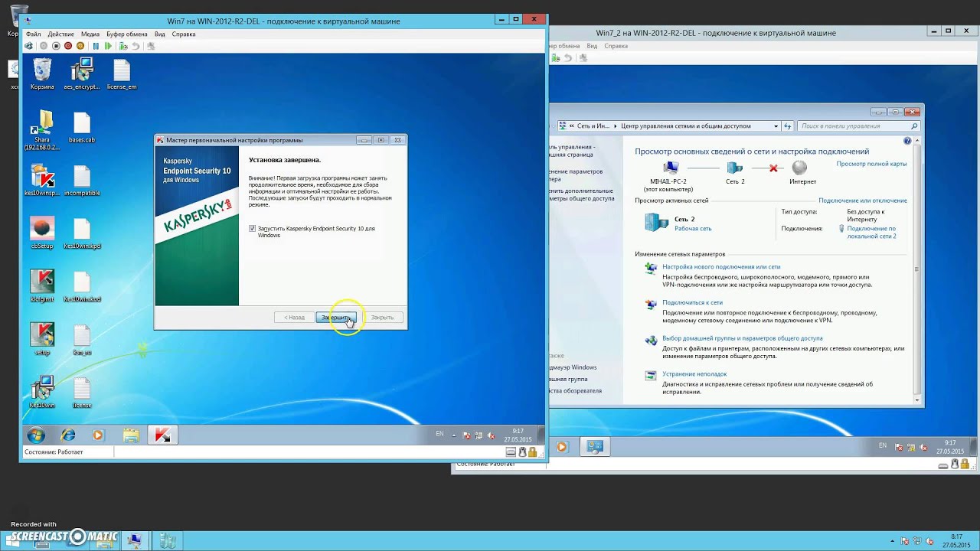Select the license file at the bottom of the VM desktop
Image resolution: width=980 pixels, height=551 pixels.
[x=82, y=393]
